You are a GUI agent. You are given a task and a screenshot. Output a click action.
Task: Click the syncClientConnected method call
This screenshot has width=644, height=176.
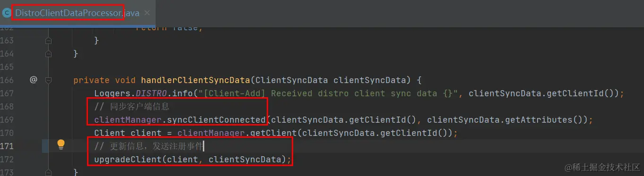coord(217,120)
